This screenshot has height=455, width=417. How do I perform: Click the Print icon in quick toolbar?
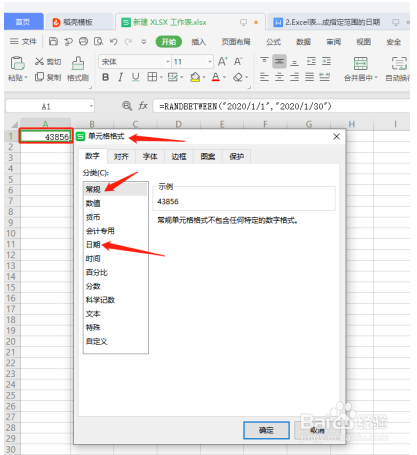pyautogui.click(x=83, y=41)
